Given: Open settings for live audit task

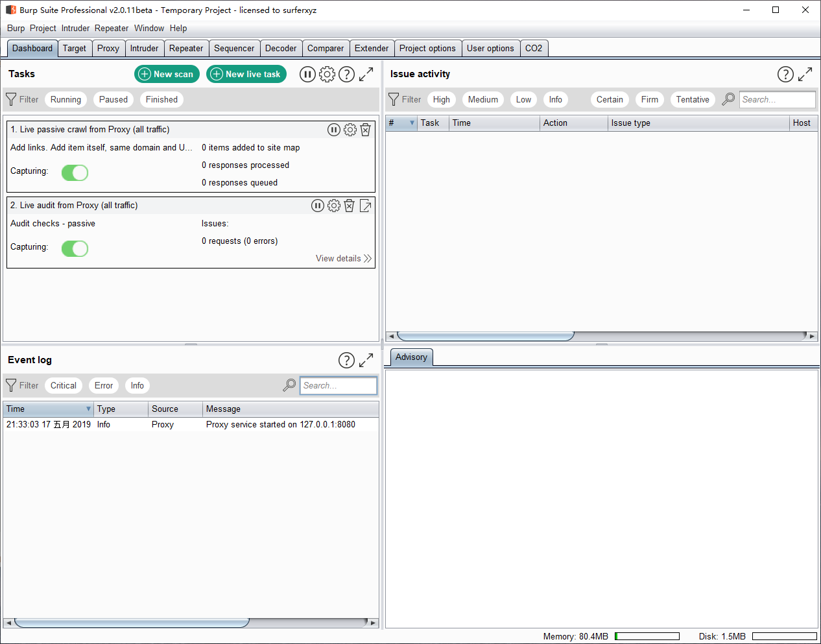Looking at the screenshot, I should [333, 206].
